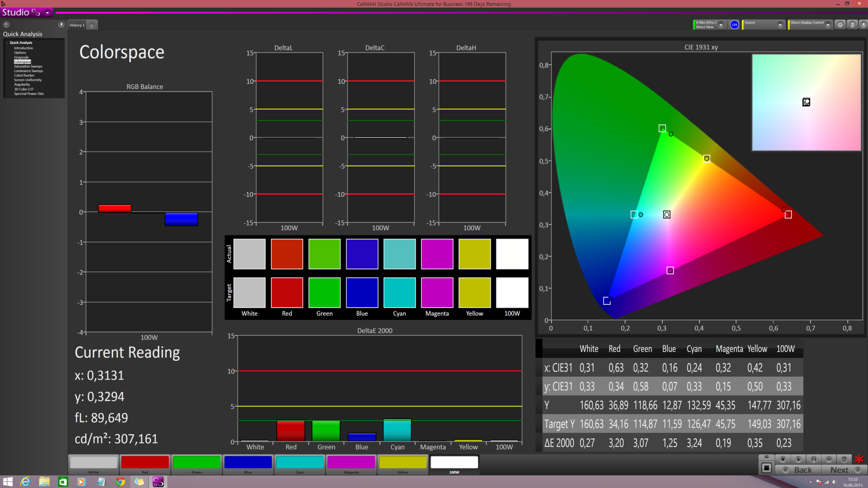Click the continuous infinity read icon

(x=829, y=459)
